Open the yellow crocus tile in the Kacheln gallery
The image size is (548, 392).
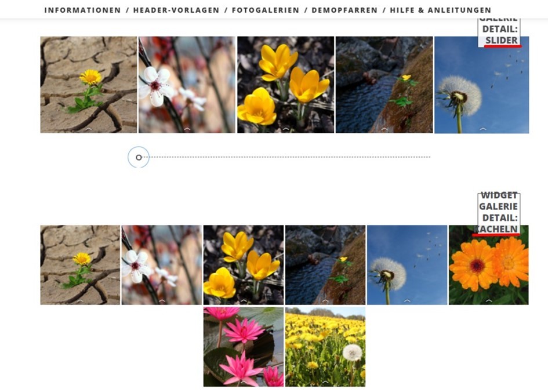(244, 265)
